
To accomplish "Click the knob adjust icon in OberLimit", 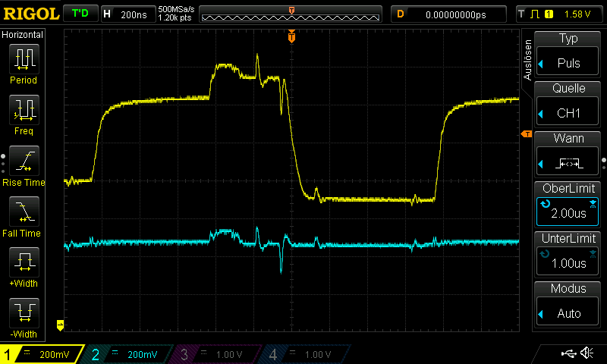I will pos(545,203).
